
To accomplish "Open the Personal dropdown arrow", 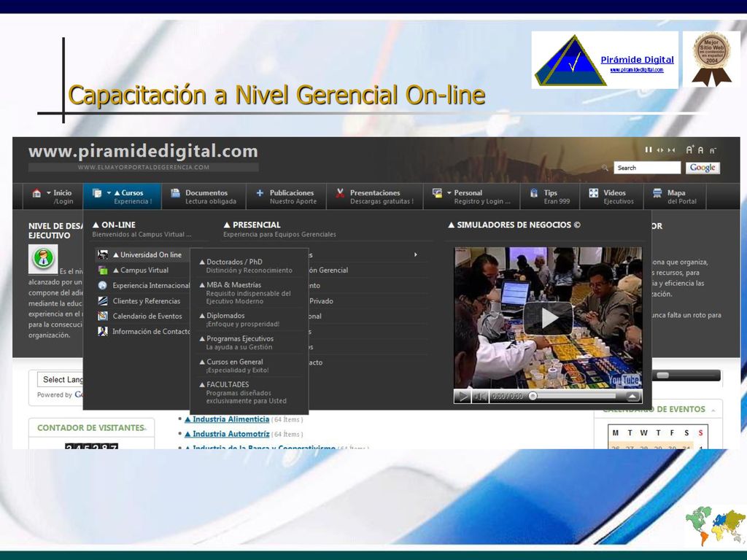I will pos(449,192).
